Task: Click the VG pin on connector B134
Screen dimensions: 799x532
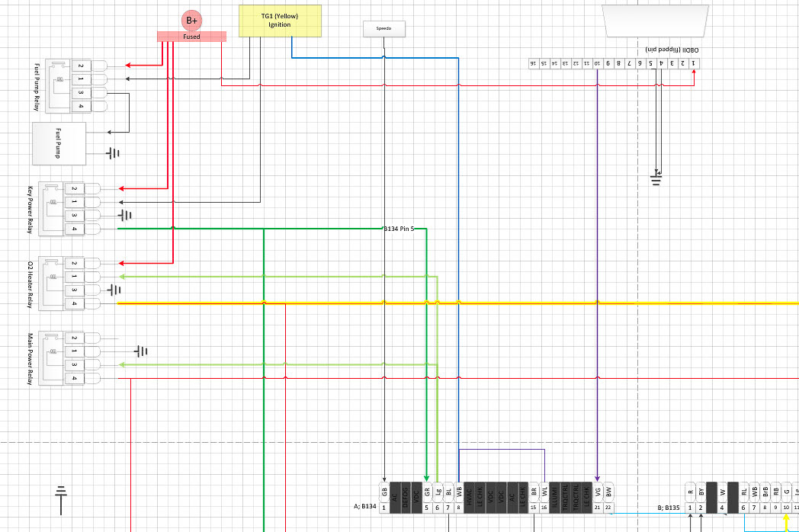Action: [598, 492]
